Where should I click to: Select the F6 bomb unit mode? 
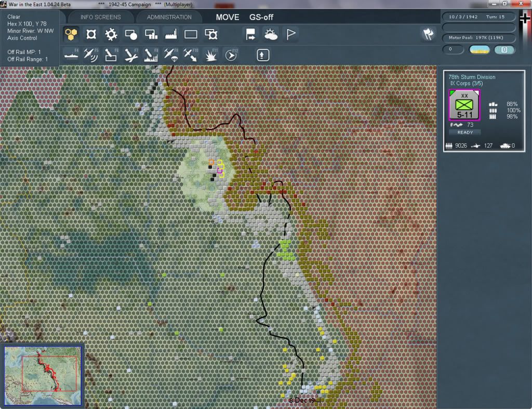pos(111,55)
